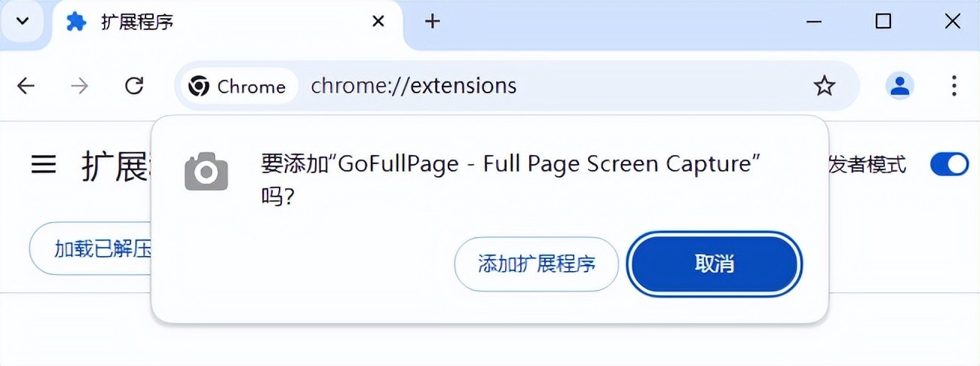
Task: Click the Chrome site info chip
Action: coord(237,87)
